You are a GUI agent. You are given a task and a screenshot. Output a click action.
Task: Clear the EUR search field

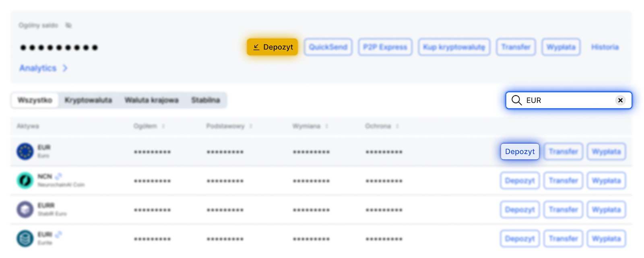click(x=620, y=100)
